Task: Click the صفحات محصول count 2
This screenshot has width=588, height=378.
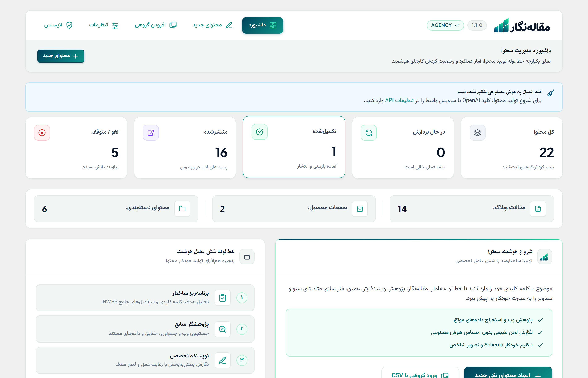Action: 222,209
